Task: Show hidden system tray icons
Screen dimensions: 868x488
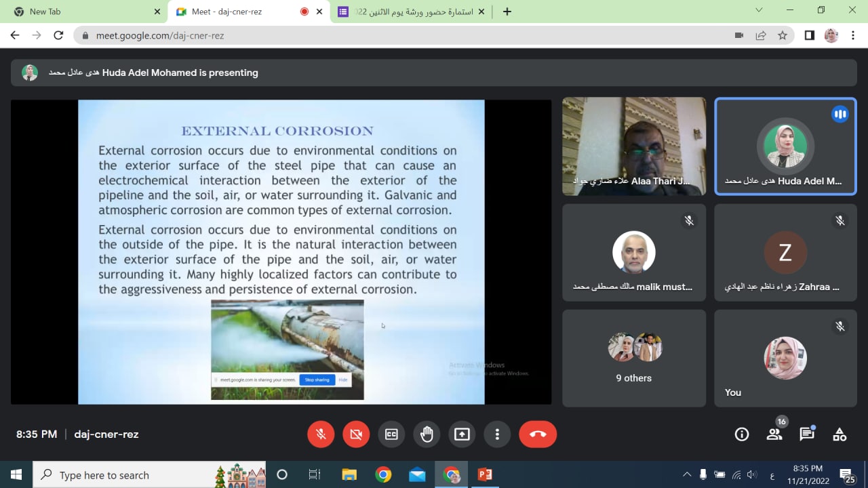Action: (x=687, y=474)
